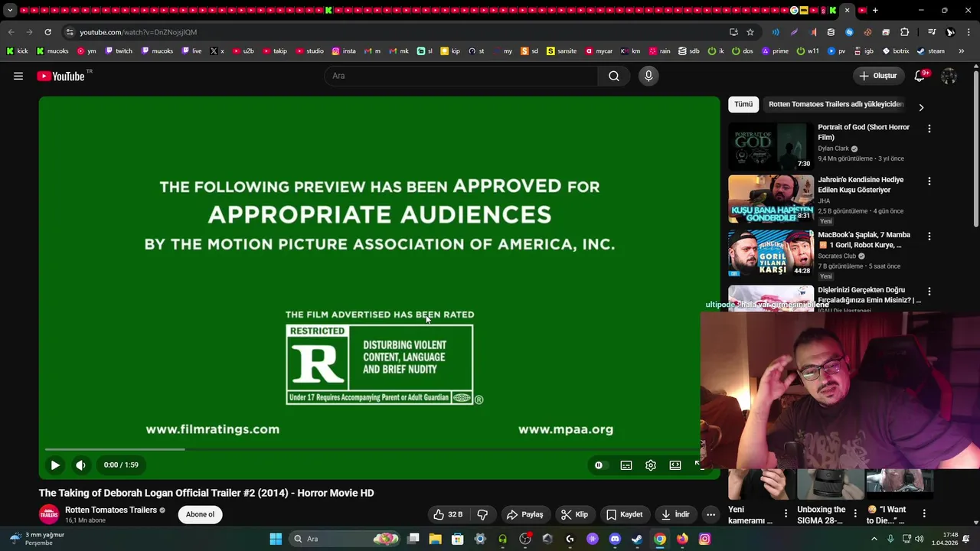Viewport: 980px width, 551px height.
Task: Open options for Jahrein'e Kendisine Hediye video
Action: [x=929, y=181]
